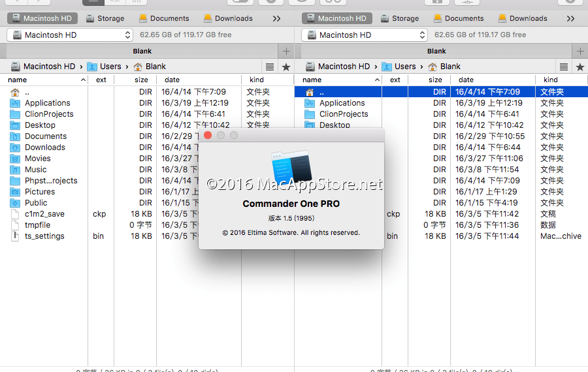The height and width of the screenshot is (372, 588).
Task: Select the ts_settings file in left panel
Action: [44, 236]
